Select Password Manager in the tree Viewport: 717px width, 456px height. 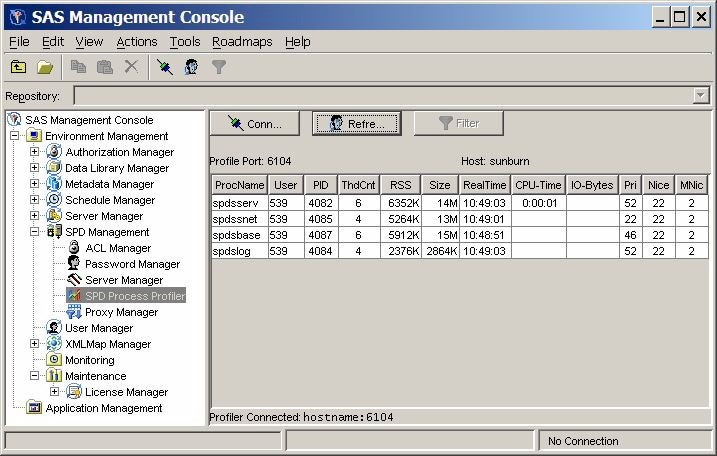(x=132, y=264)
